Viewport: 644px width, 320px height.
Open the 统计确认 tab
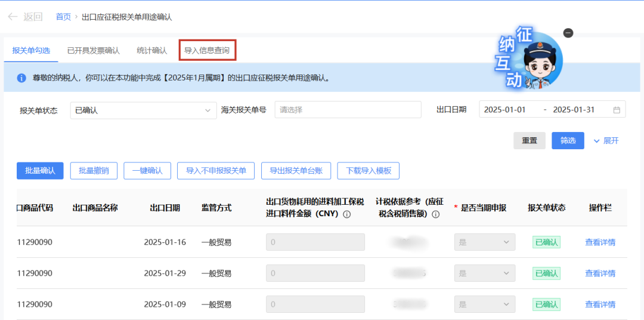coord(151,51)
